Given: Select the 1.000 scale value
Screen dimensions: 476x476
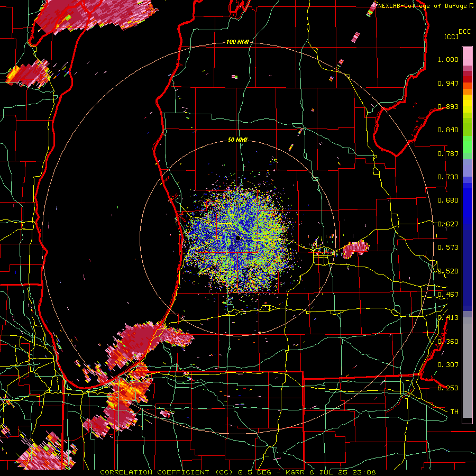Looking at the screenshot, I should [448, 59].
